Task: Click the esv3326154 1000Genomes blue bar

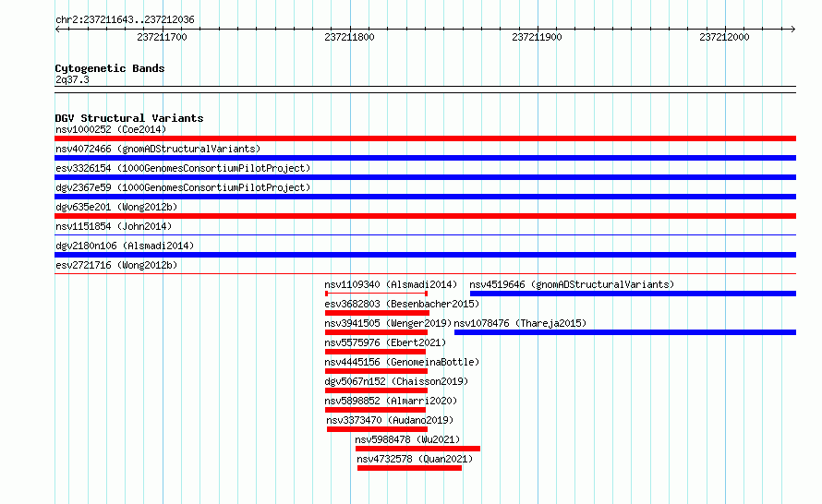Action: coord(425,177)
